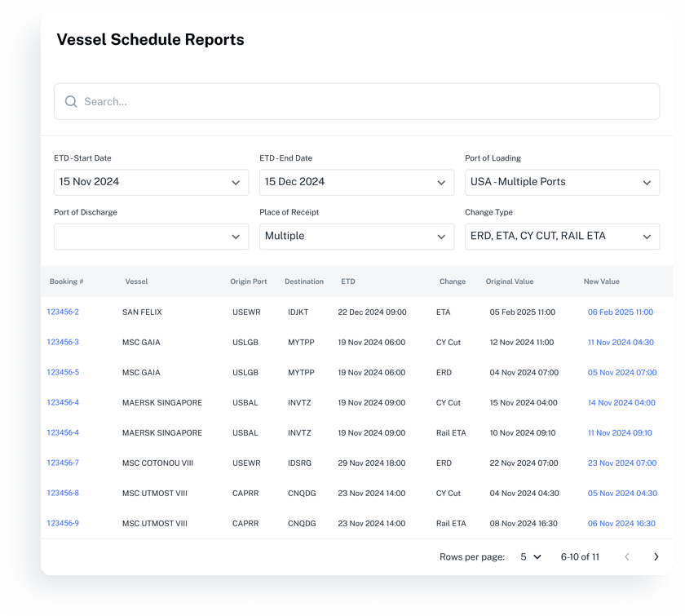Image resolution: width=685 pixels, height=616 pixels.
Task: Open the ETD-End Date dropdown
Action: click(356, 182)
